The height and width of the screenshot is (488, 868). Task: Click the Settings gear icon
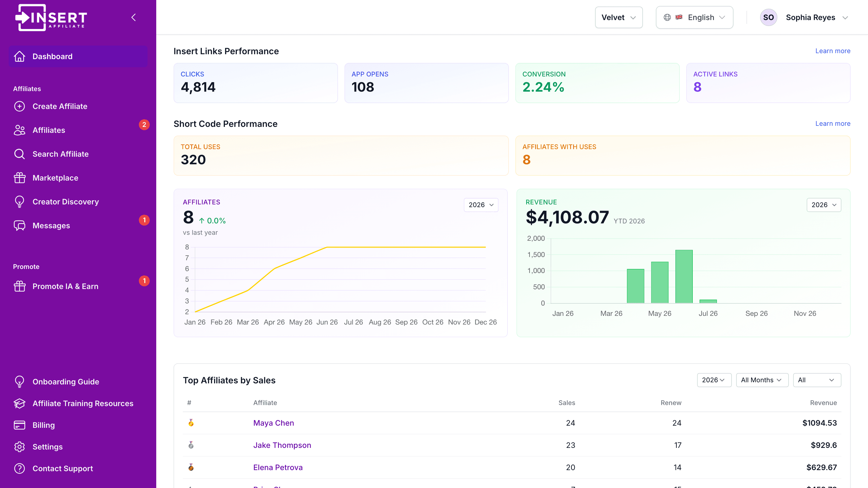[x=20, y=447]
